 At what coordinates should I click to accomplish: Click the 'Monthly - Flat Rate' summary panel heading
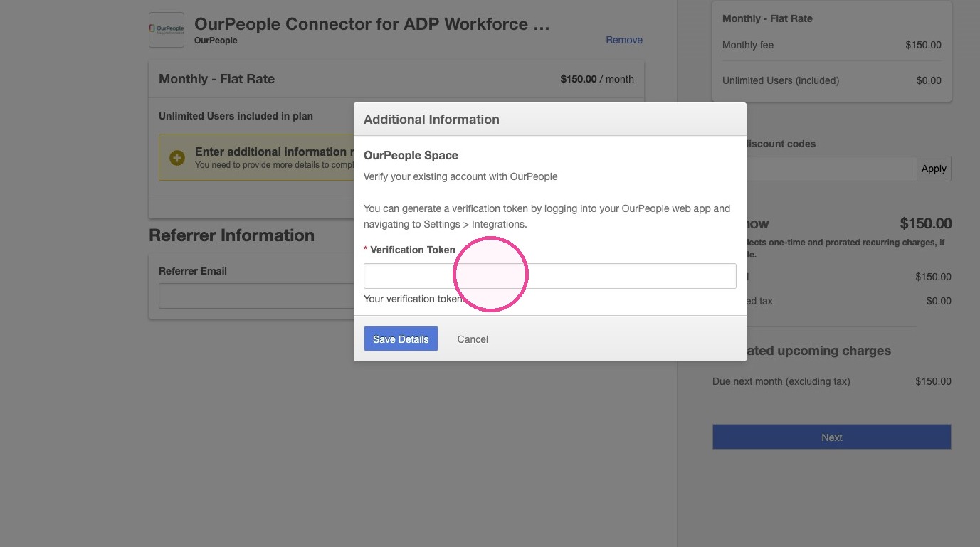[767, 18]
